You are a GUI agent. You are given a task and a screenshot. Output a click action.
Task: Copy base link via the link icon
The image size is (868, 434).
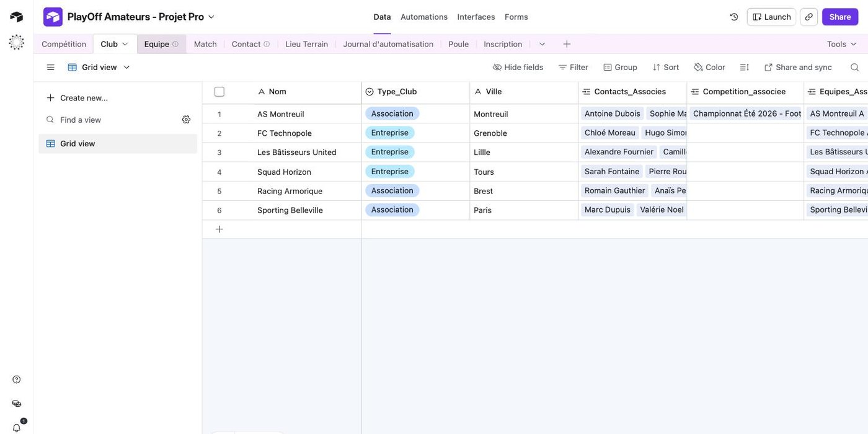pyautogui.click(x=808, y=17)
